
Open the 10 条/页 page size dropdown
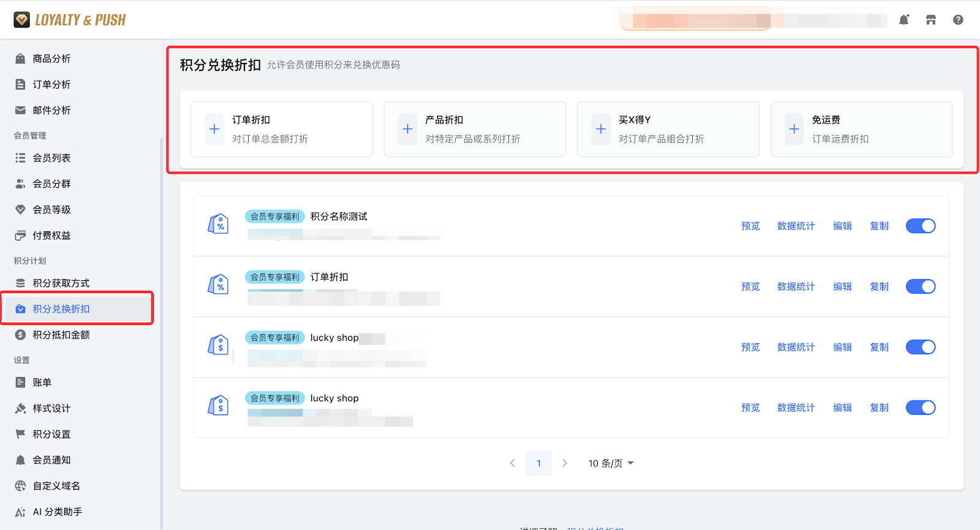tap(611, 463)
